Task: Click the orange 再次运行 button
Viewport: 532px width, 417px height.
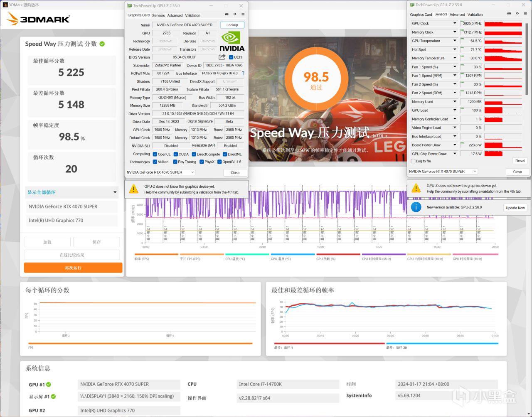Action: (73, 268)
